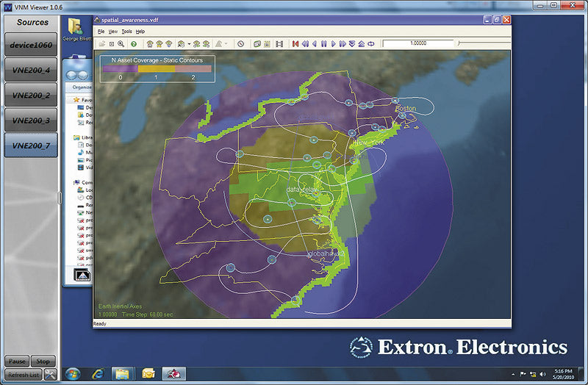Step animation forward one frame

343,44
